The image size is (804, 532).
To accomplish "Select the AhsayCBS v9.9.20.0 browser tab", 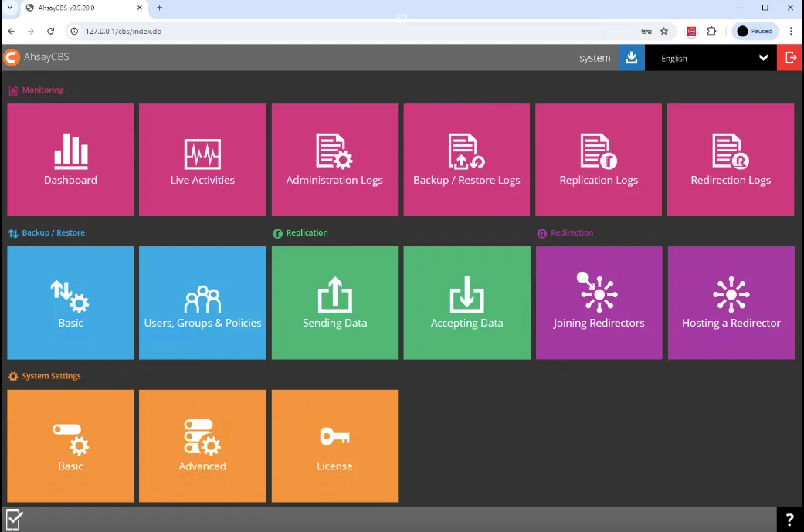I will pyautogui.click(x=85, y=8).
